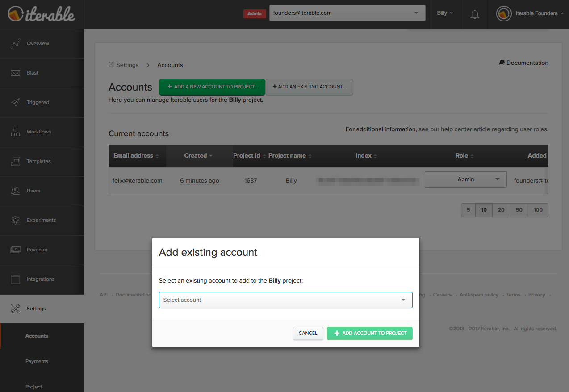Click the Workflows diagram icon

pyautogui.click(x=16, y=132)
